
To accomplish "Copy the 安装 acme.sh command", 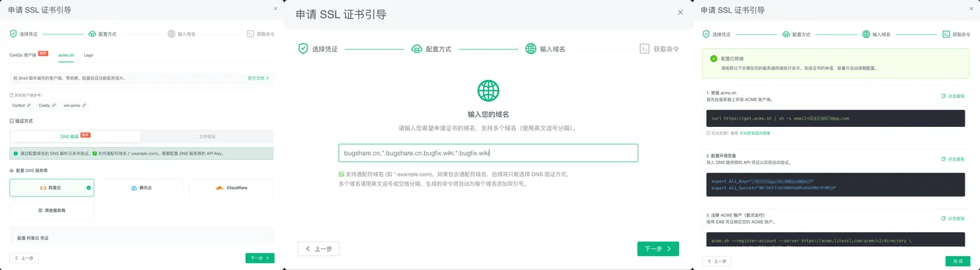I will pos(953,96).
